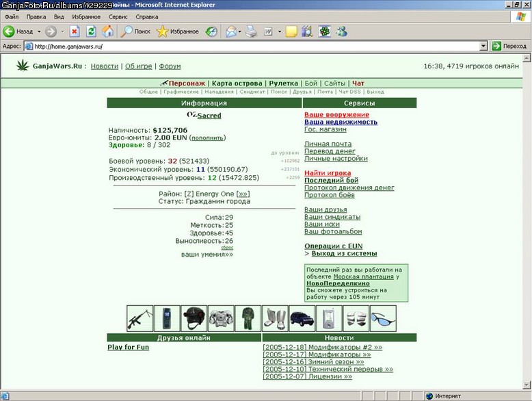The image size is (532, 401).
Task: Open the address bar dropdown arrow
Action: [483, 46]
